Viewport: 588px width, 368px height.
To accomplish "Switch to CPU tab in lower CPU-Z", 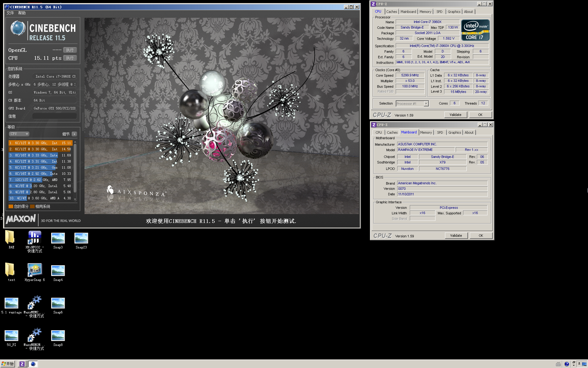I will [x=379, y=132].
